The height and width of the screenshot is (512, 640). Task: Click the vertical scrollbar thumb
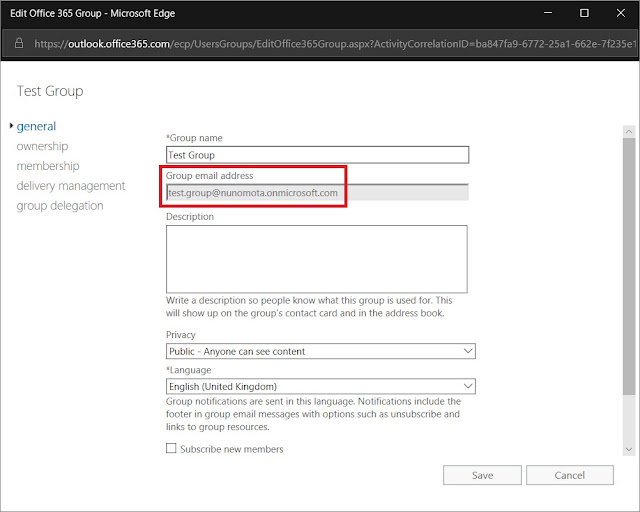629,266
